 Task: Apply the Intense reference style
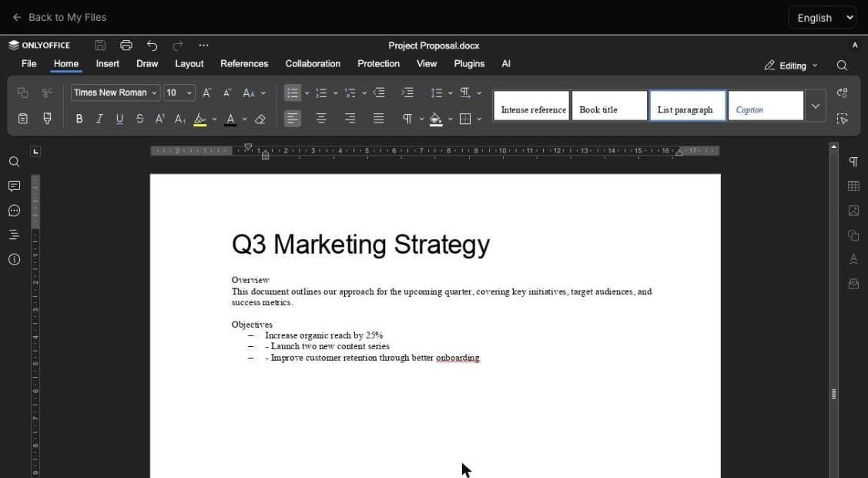click(531, 106)
